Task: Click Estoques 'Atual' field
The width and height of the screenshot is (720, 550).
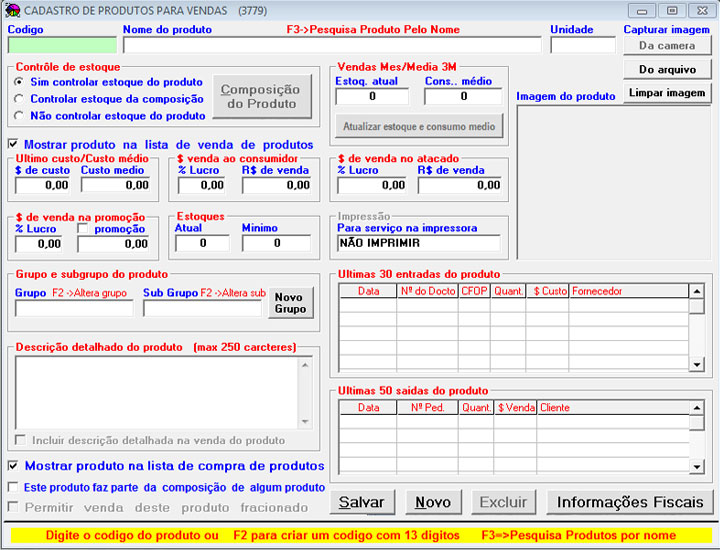Action: 202,243
